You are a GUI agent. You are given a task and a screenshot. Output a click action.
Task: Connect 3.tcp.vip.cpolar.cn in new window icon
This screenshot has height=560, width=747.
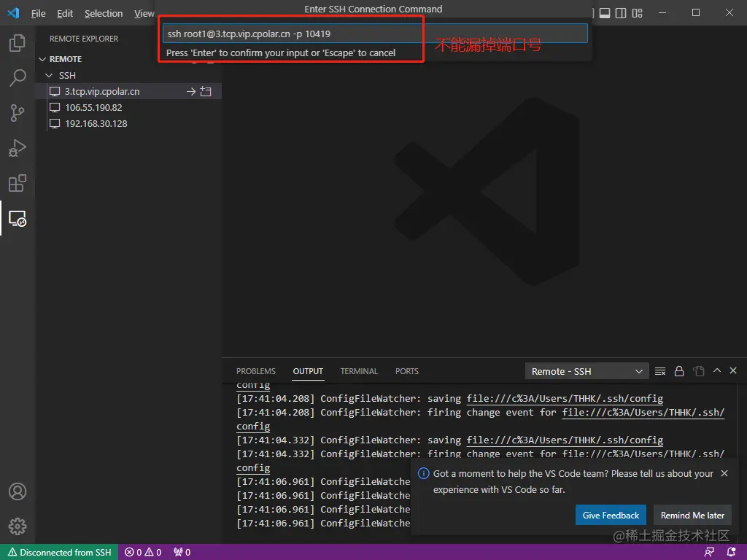point(206,91)
